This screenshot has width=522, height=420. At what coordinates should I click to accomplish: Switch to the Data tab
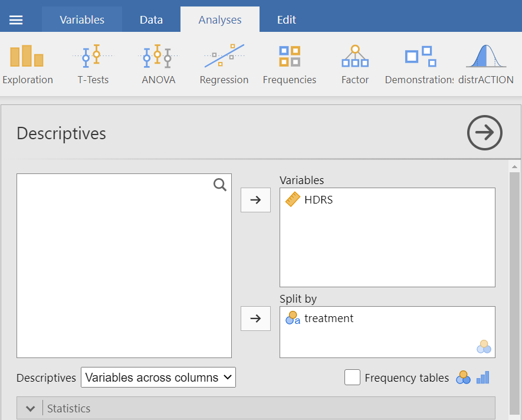[x=151, y=20]
